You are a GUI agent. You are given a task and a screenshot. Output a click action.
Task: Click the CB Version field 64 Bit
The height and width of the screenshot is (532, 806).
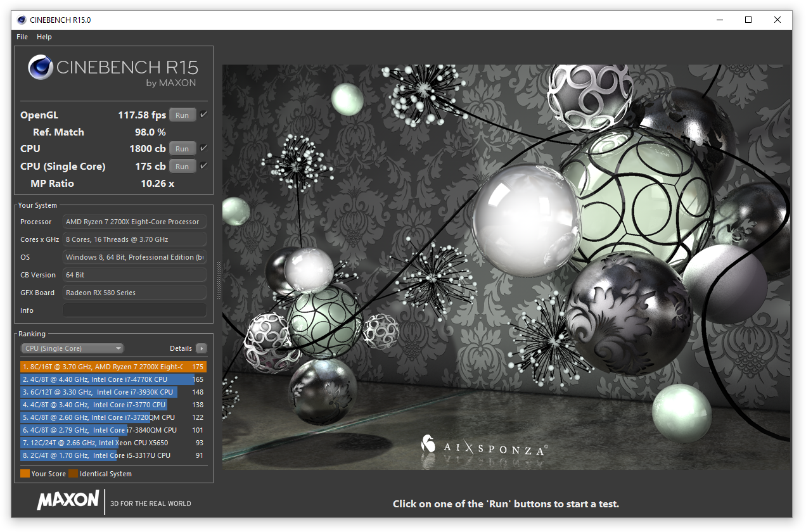[134, 275]
